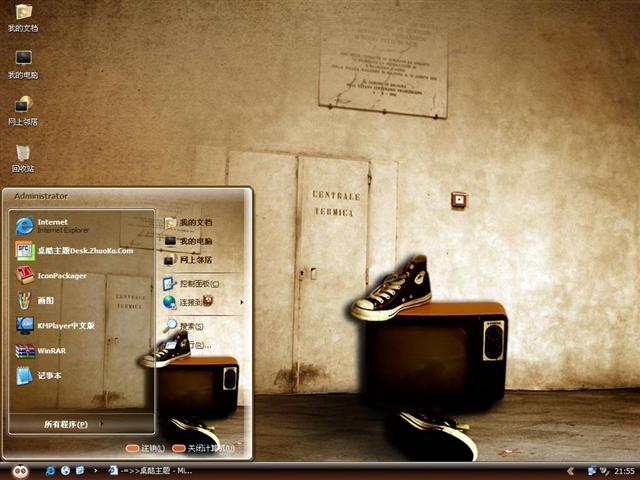Viewport: 640px width, 480px height.
Task: Open the 网上邻居 desktop icon
Action: [23, 111]
